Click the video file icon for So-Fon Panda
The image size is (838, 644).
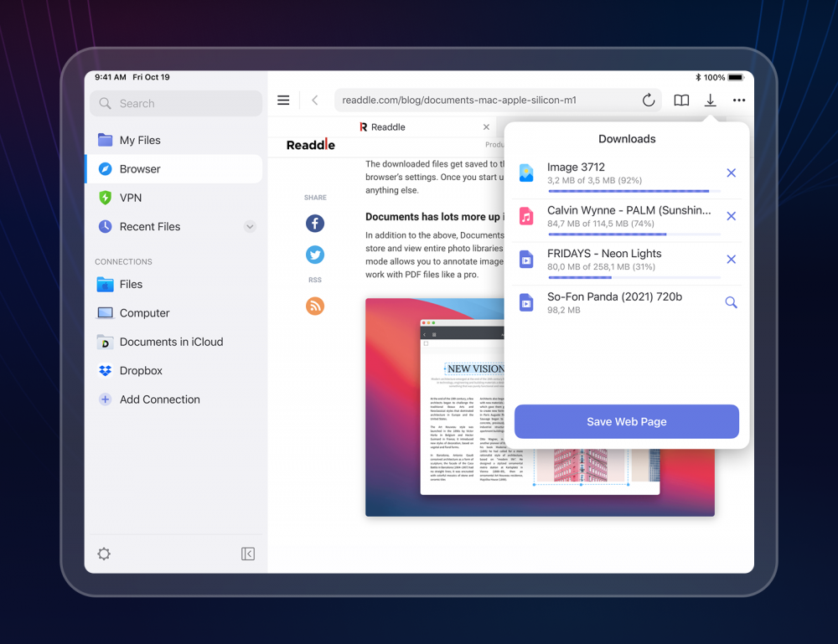(526, 303)
